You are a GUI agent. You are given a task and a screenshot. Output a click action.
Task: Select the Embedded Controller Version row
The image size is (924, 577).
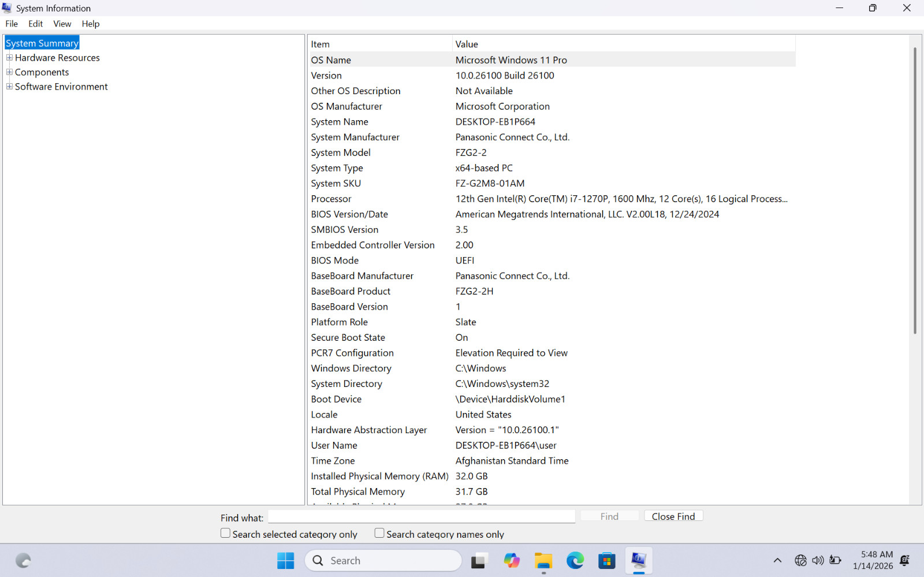click(552, 245)
